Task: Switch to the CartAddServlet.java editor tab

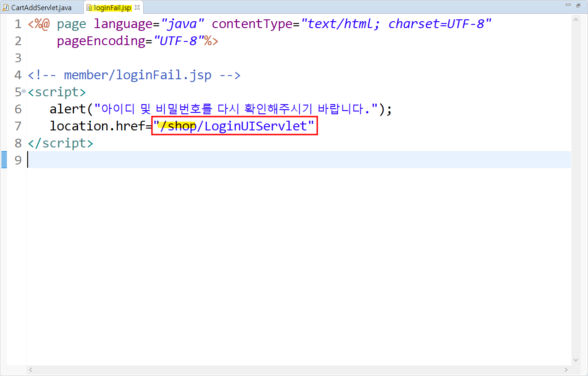Action: tap(37, 7)
